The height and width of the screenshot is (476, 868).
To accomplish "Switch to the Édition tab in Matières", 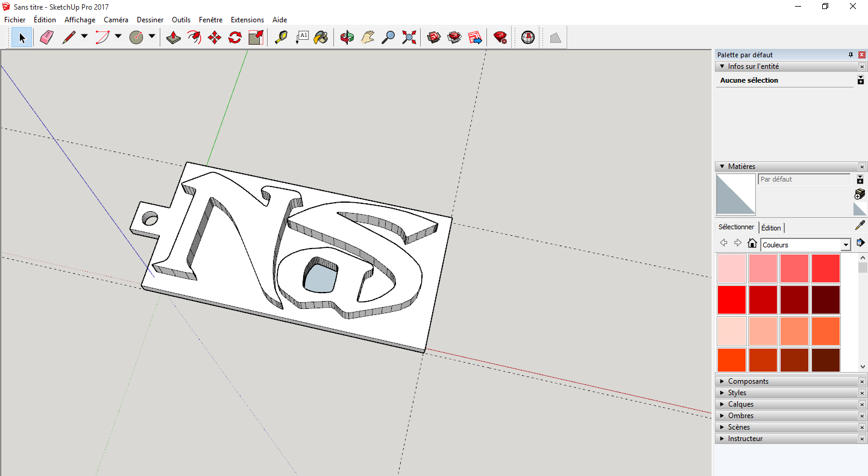I will coord(771,227).
